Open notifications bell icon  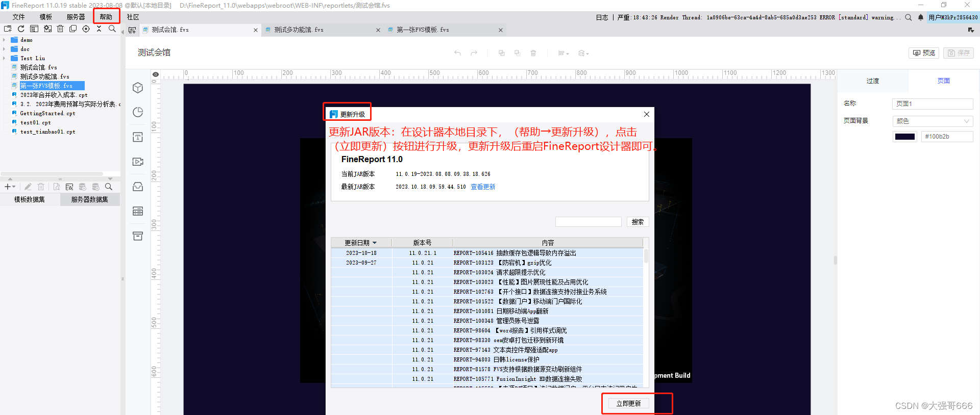tap(921, 17)
